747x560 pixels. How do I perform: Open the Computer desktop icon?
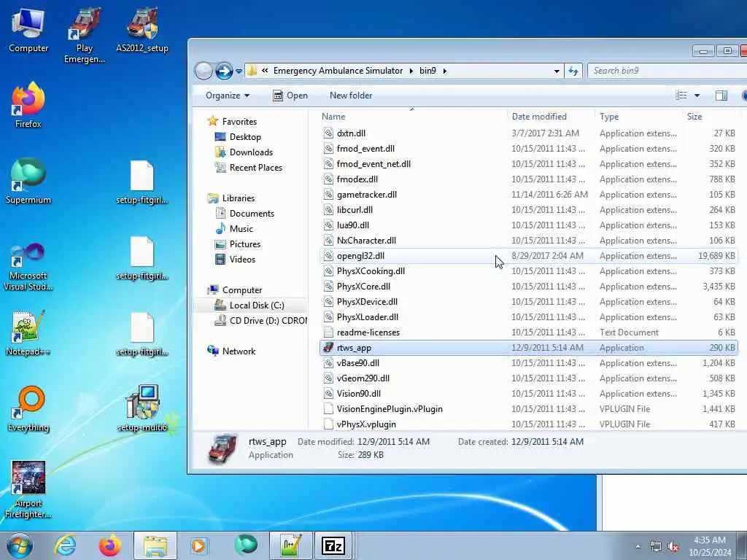coord(28,29)
